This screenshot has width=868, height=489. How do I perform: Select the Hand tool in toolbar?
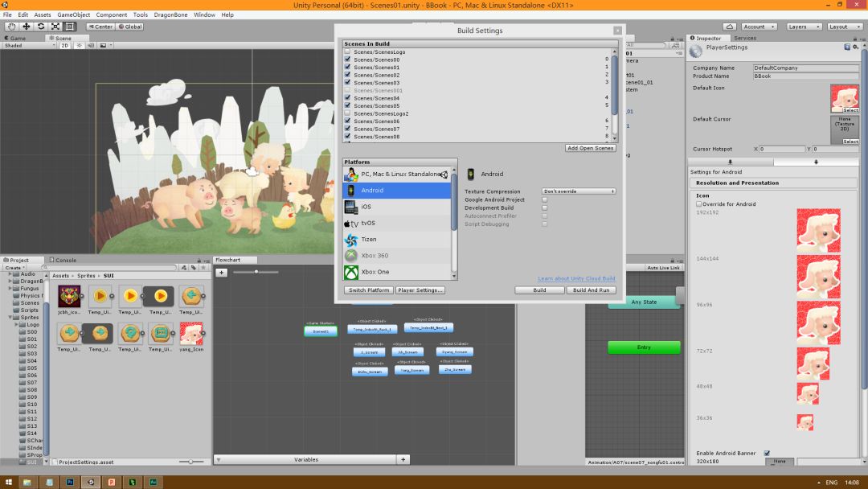(x=11, y=27)
